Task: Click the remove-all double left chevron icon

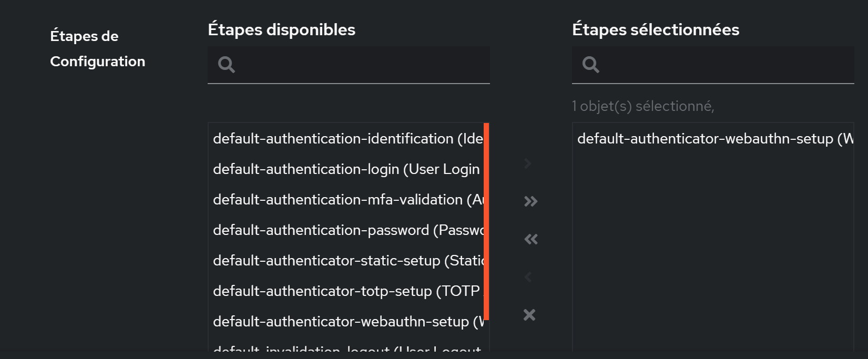Action: click(x=530, y=239)
